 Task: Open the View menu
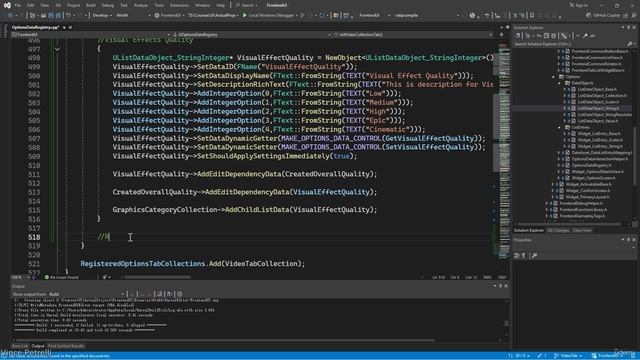(x=44, y=5)
